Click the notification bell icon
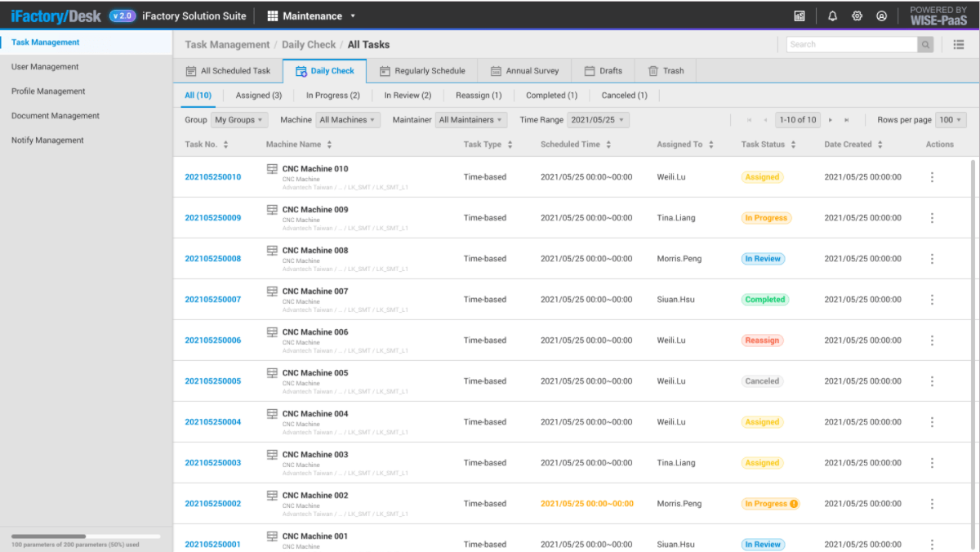 832,16
